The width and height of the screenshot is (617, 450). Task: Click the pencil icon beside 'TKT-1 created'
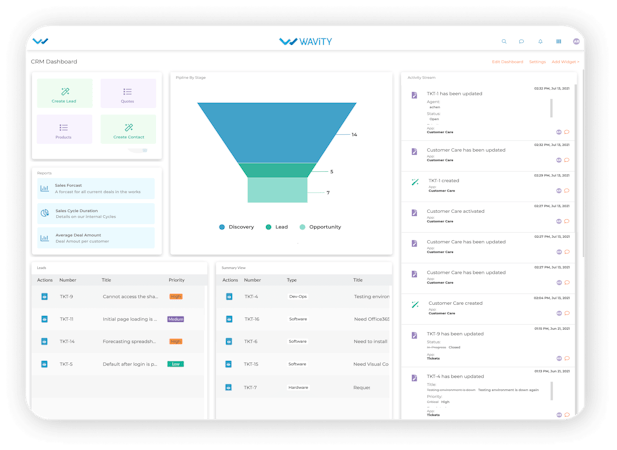point(415,182)
